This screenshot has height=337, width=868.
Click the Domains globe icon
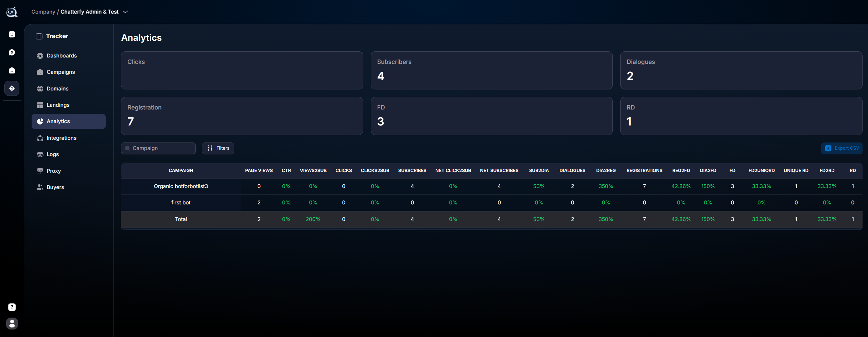click(40, 89)
